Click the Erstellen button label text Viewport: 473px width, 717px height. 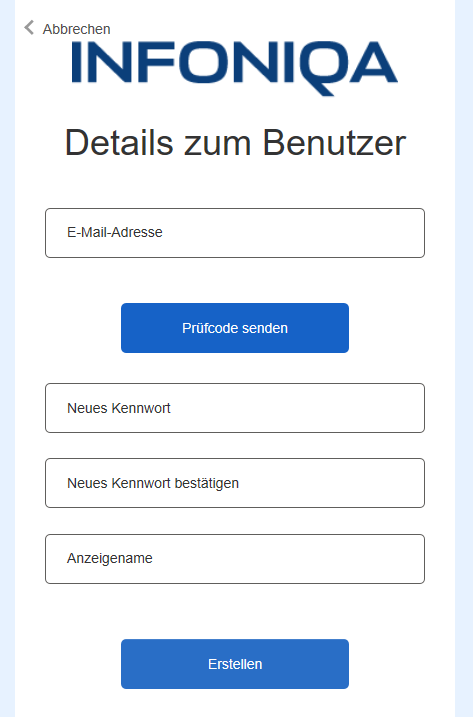(235, 664)
